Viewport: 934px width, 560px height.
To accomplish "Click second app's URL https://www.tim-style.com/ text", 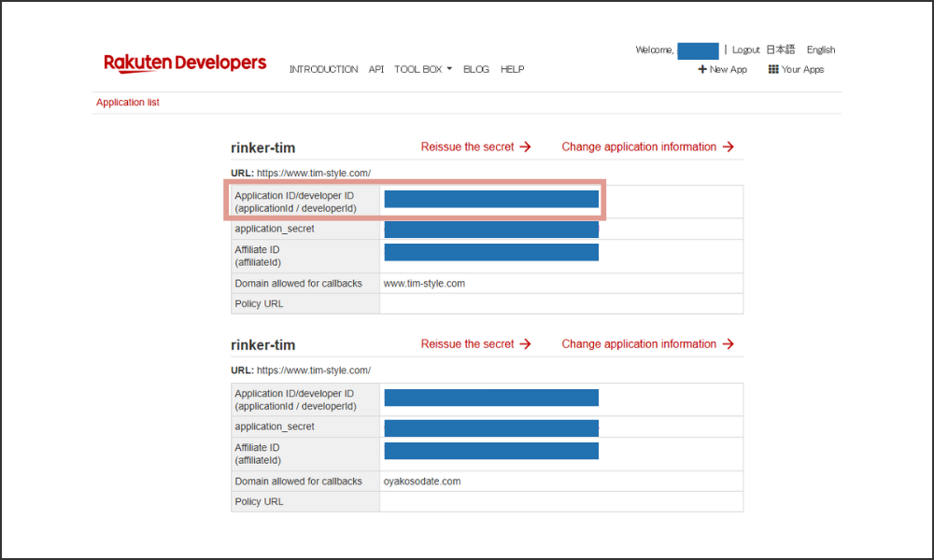I will [x=313, y=371].
